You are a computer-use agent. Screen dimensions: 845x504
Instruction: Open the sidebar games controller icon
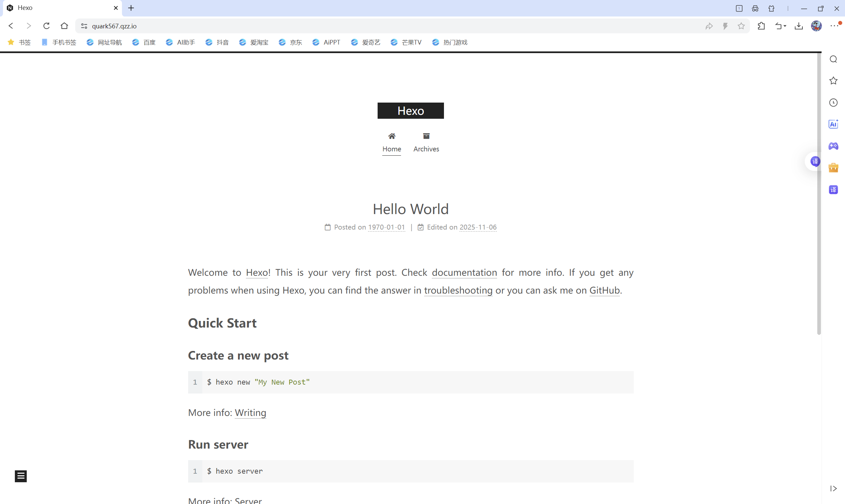click(833, 146)
